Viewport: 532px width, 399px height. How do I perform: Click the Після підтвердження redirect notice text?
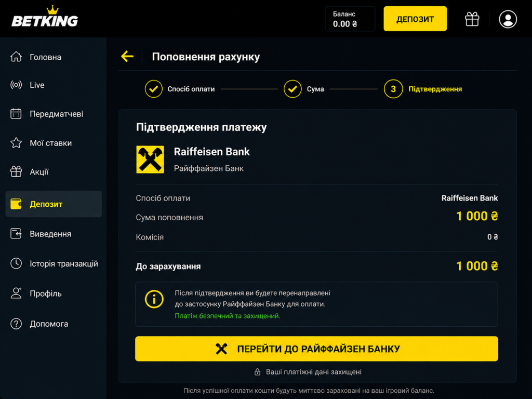pos(252,299)
